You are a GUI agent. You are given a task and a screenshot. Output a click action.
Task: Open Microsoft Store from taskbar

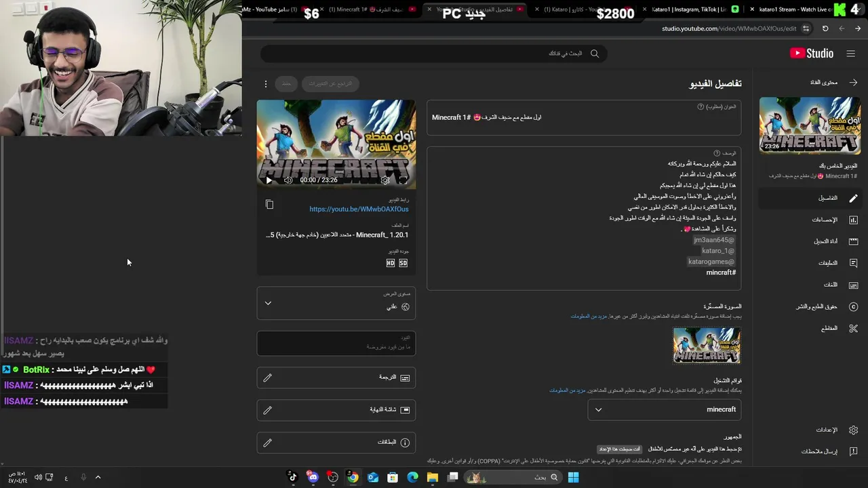pos(393,477)
